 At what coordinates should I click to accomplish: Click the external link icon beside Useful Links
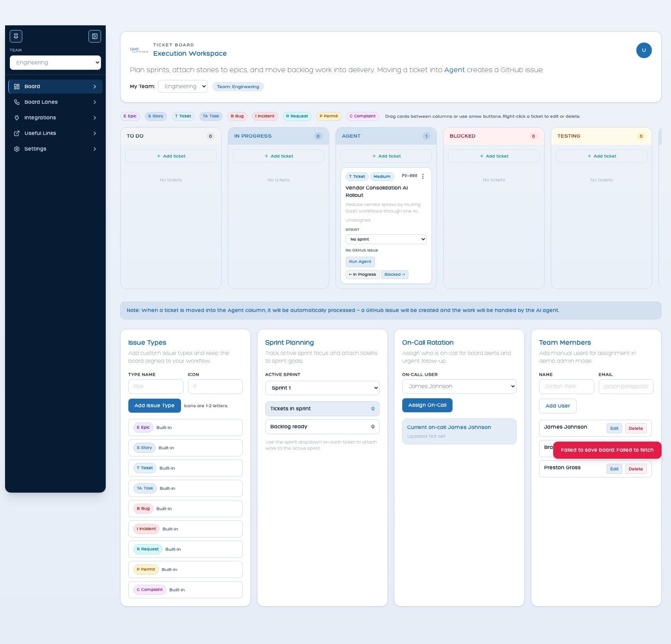click(x=16, y=133)
